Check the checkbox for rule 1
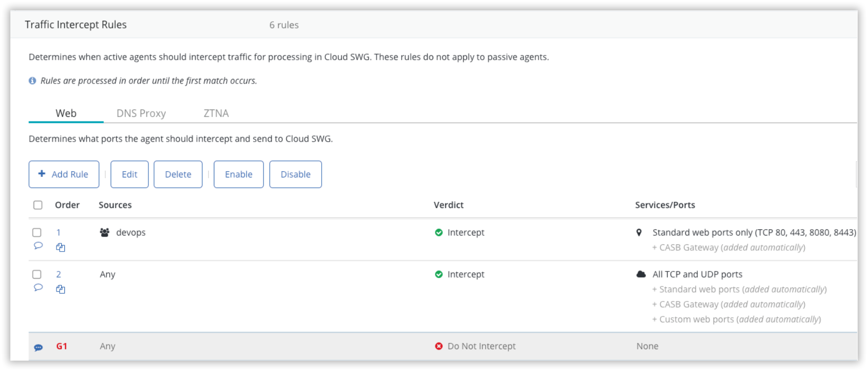Viewport: 868px width, 371px height. pyautogui.click(x=37, y=232)
